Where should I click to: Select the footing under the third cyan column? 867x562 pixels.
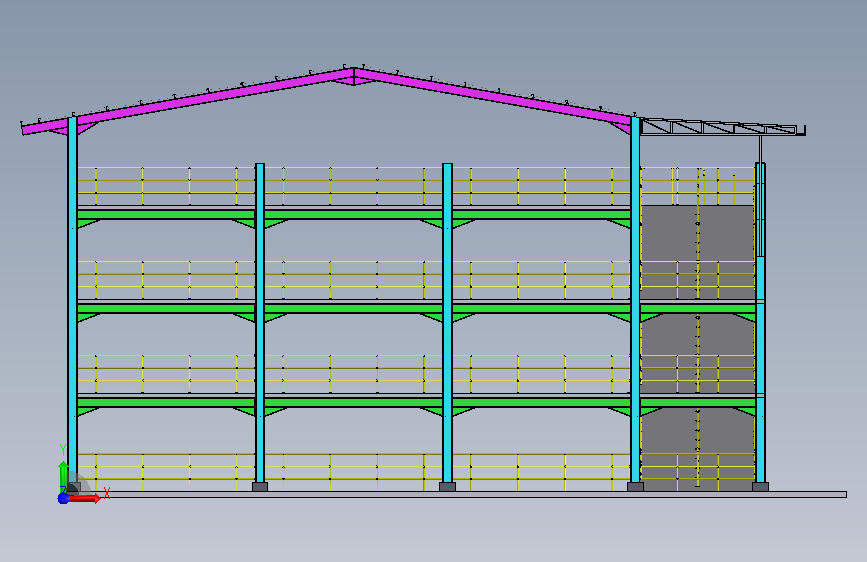447,487
